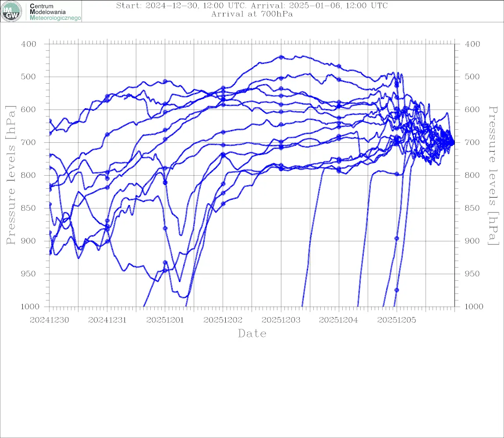The image size is (504, 438).
Task: Click the left axis 900 label
Action: 28,241
